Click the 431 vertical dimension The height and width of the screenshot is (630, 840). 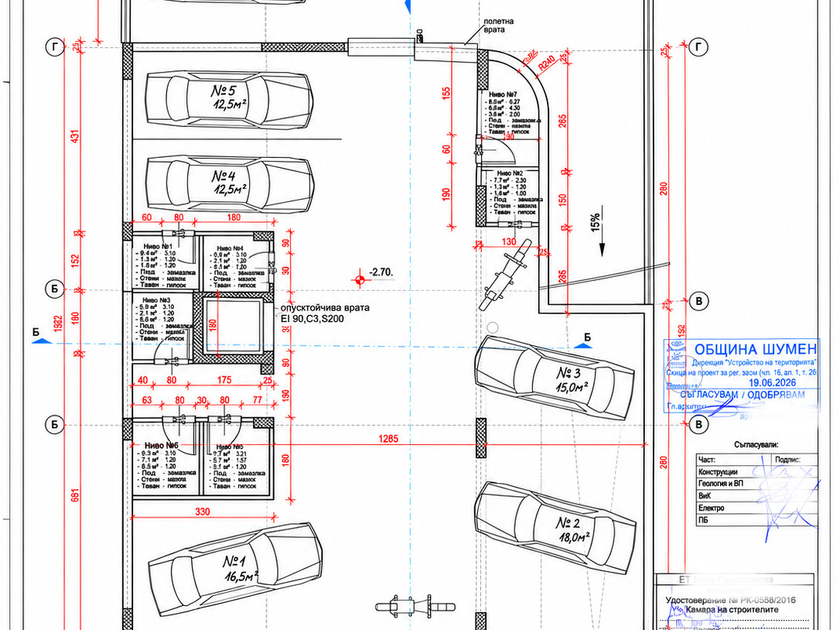(75, 136)
